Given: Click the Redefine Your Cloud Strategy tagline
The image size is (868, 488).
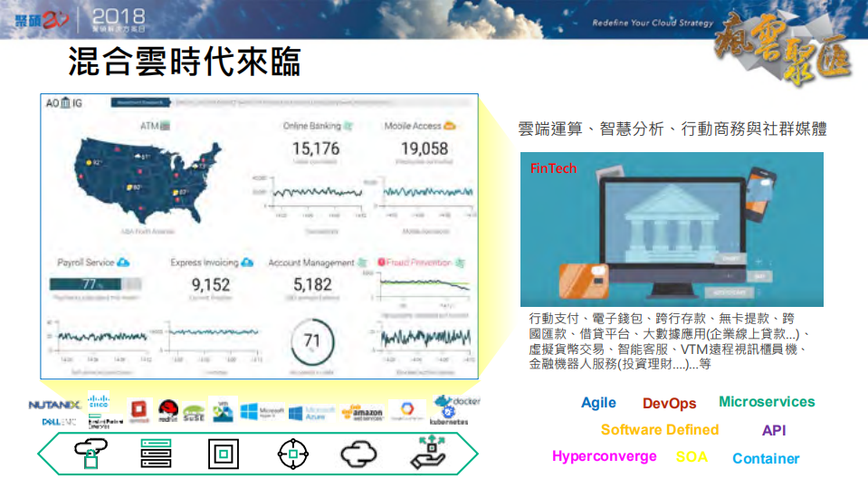Looking at the screenshot, I should tap(653, 23).
